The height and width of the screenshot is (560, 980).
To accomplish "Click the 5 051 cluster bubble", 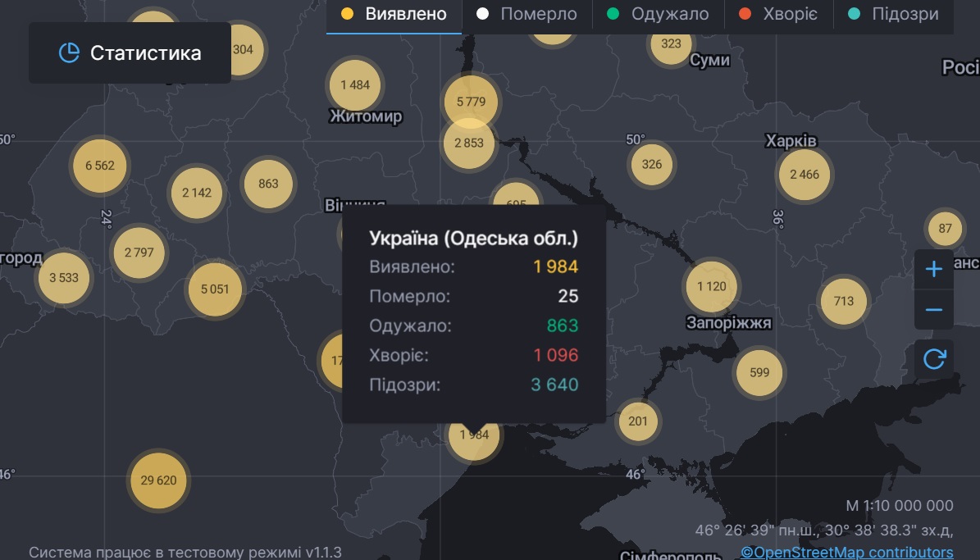I will (215, 289).
